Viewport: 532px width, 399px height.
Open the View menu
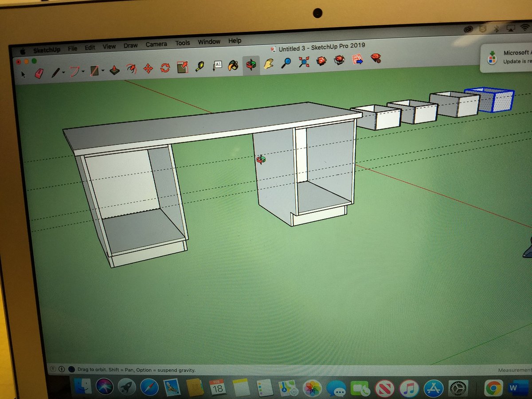(x=109, y=47)
